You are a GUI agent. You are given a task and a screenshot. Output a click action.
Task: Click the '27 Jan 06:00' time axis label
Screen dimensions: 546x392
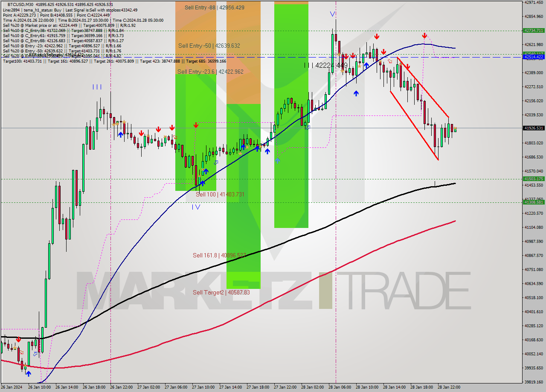(x=176, y=387)
